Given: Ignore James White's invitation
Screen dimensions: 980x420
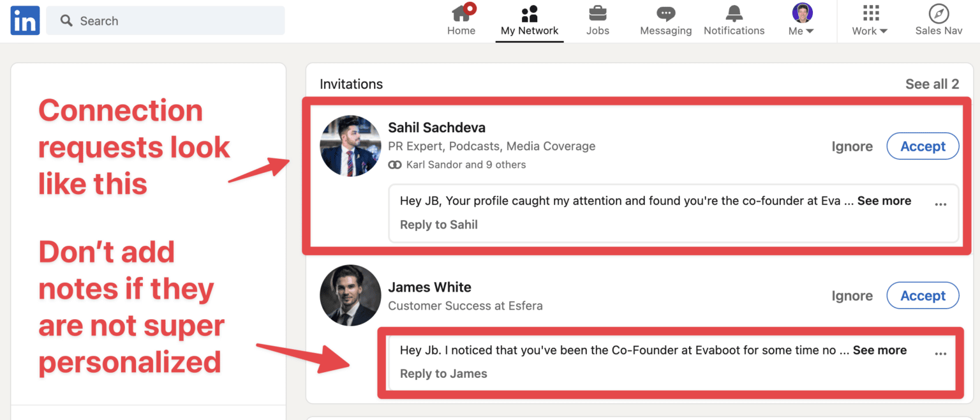Looking at the screenshot, I should [852, 296].
